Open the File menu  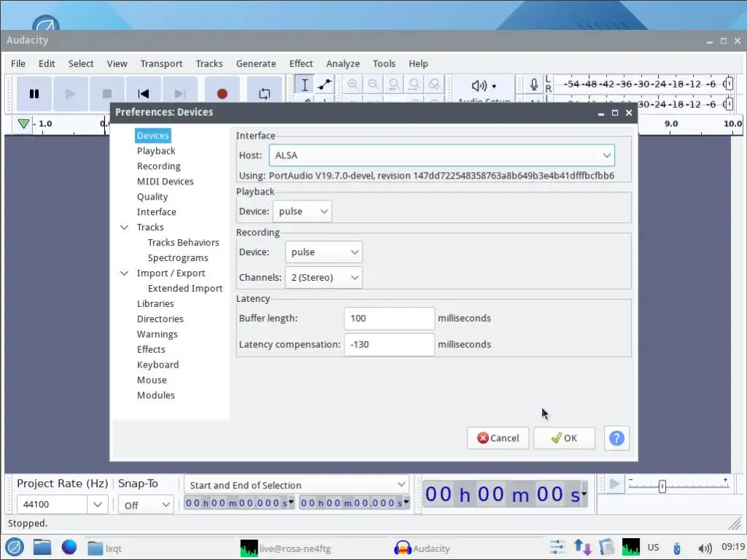(x=18, y=64)
